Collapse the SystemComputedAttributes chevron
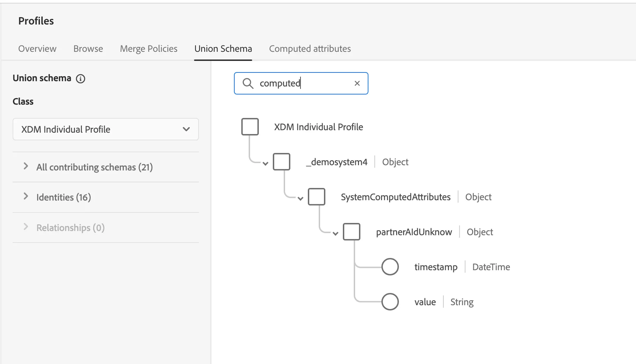Image resolution: width=636 pixels, height=364 pixels. (300, 198)
